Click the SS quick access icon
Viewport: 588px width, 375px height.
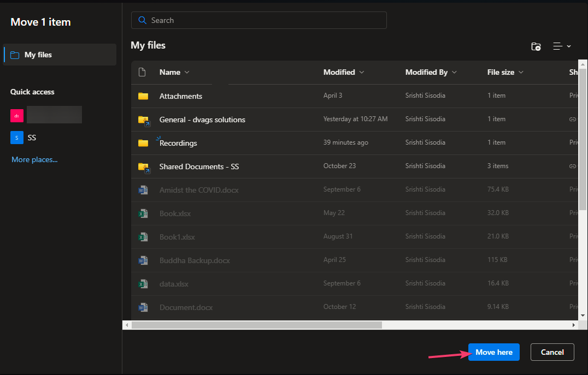17,138
